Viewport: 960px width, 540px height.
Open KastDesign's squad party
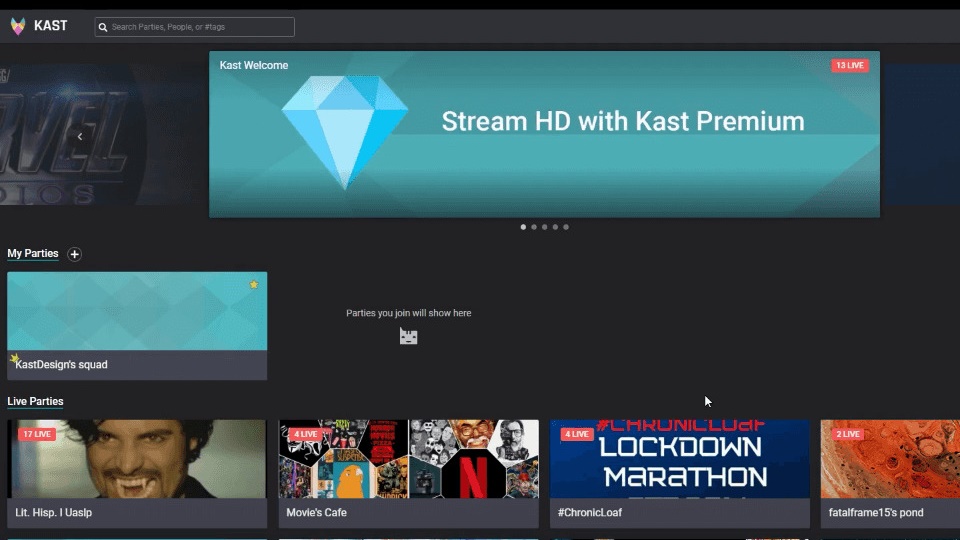137,326
